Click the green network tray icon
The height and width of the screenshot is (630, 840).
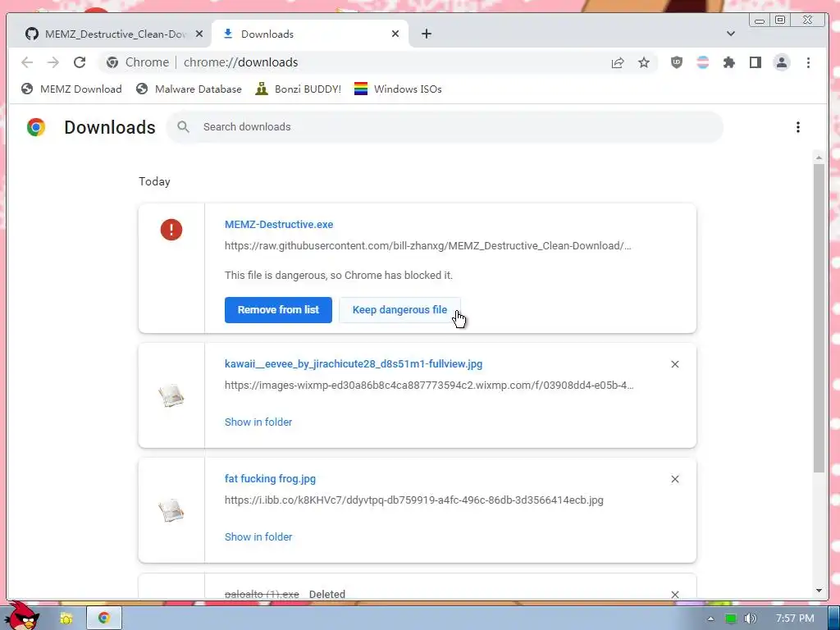(x=731, y=619)
